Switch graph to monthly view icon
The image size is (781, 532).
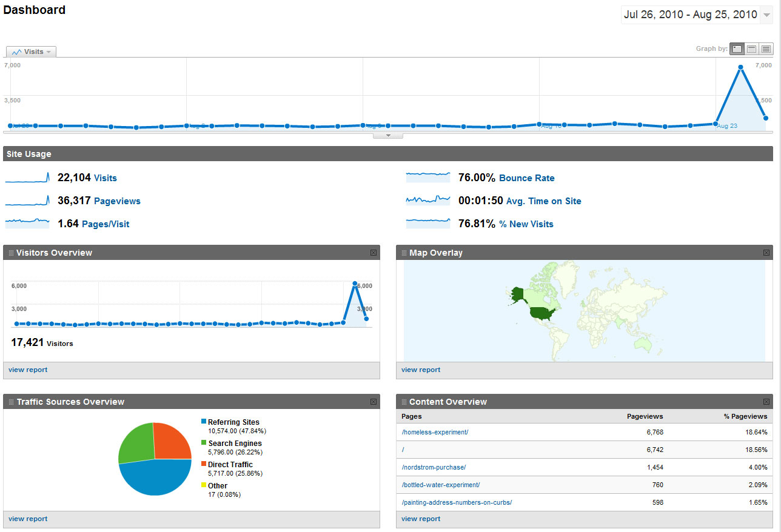click(x=766, y=49)
